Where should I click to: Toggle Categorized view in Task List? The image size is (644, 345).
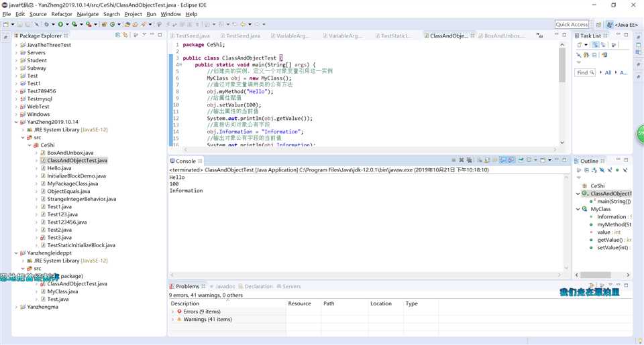point(595,46)
